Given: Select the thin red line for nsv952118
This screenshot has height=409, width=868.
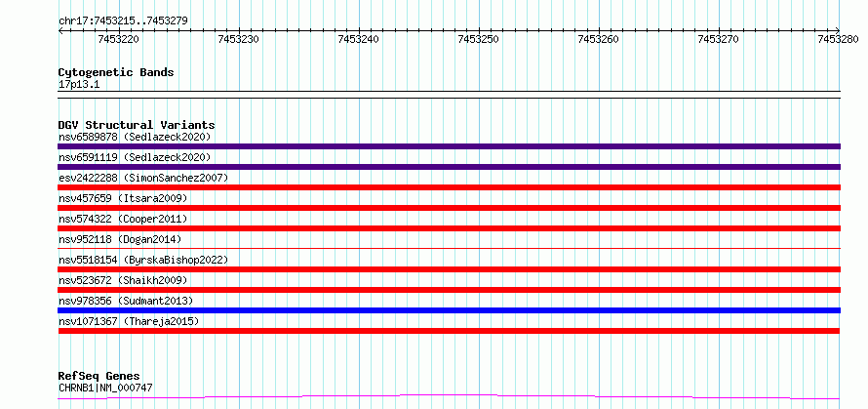Looking at the screenshot, I should point(449,248).
